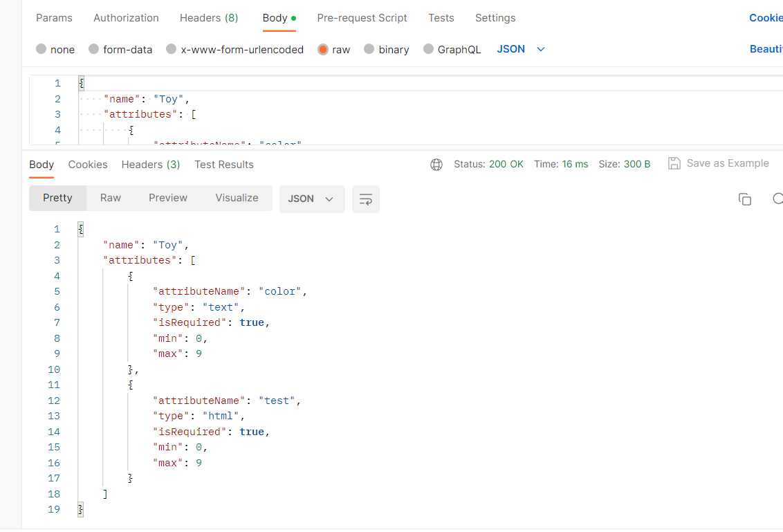783x532 pixels.
Task: Open the Visualize response view
Action: pyautogui.click(x=237, y=198)
